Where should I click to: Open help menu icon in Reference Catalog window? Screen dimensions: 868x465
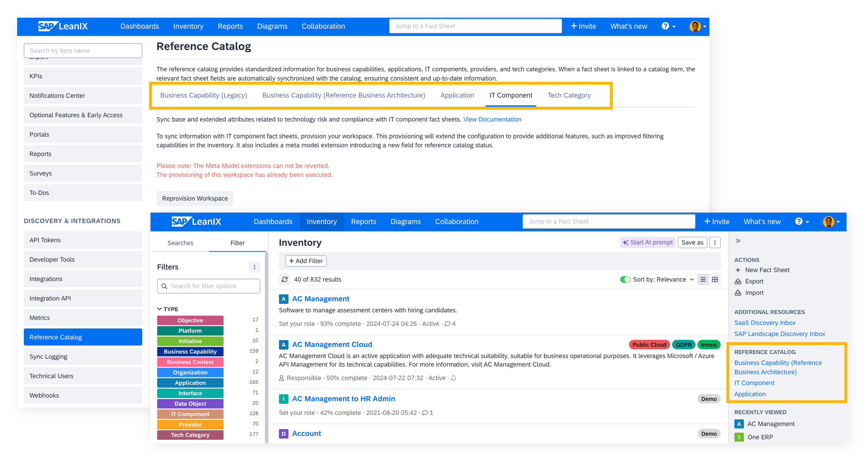click(665, 26)
